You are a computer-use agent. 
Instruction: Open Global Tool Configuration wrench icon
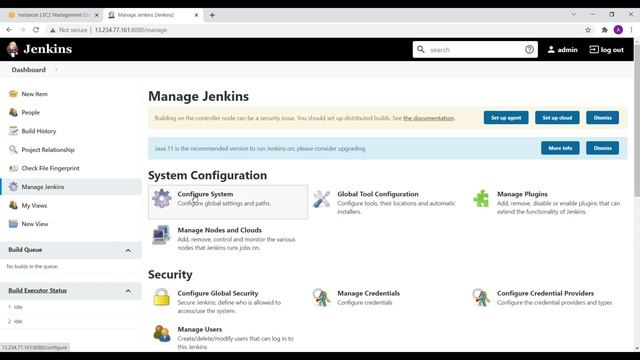(x=322, y=199)
